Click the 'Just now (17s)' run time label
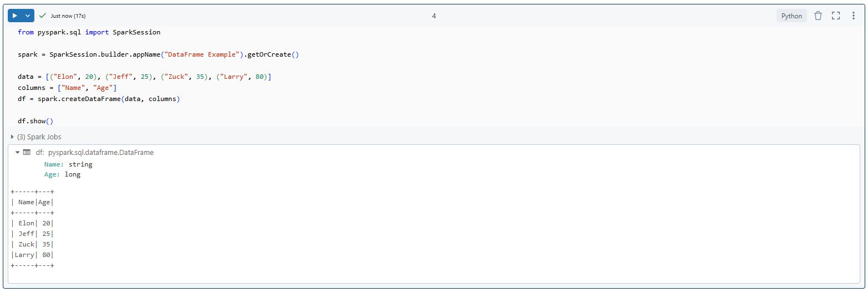This screenshot has width=868, height=292. point(68,16)
